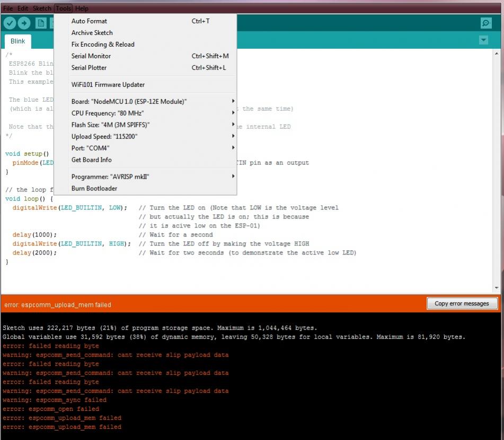Open the Port COM4 submenu
The image size is (504, 440).
click(x=90, y=148)
